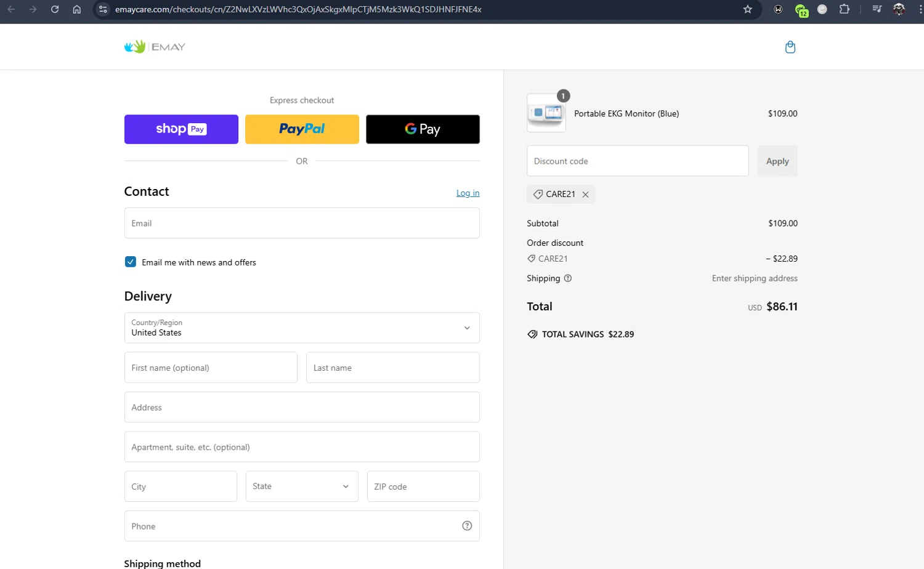
Task: Select Google Pay express checkout
Action: pyautogui.click(x=423, y=129)
